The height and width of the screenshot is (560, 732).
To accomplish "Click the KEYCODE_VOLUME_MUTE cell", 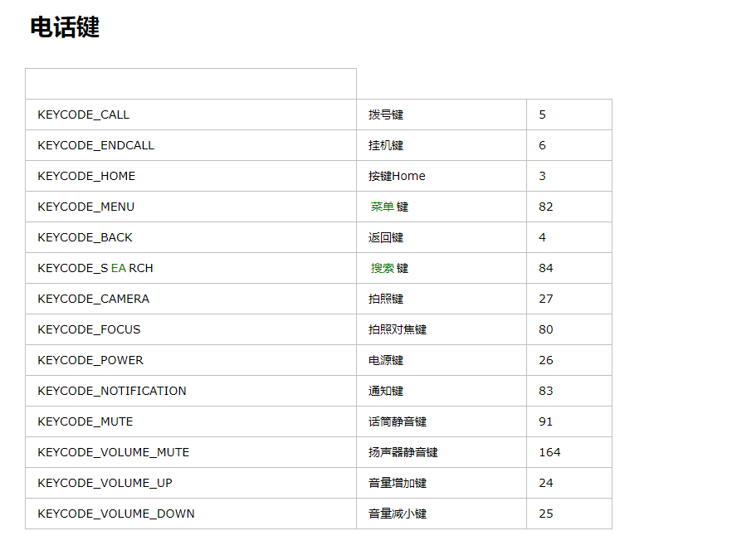I will 191,452.
